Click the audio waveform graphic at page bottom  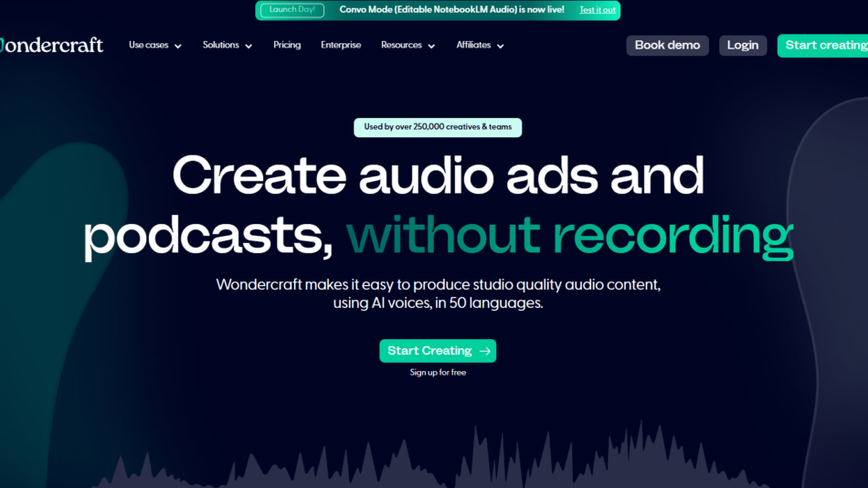click(x=439, y=461)
